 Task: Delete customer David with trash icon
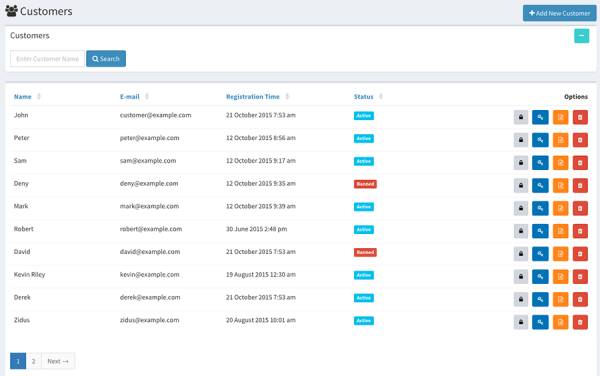[x=580, y=254]
